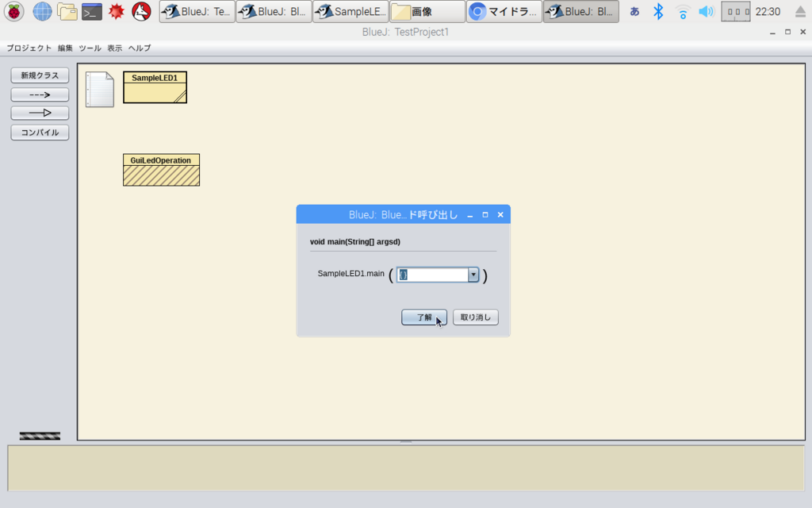Open the 編集 menu
The width and height of the screenshot is (812, 508).
tap(65, 48)
